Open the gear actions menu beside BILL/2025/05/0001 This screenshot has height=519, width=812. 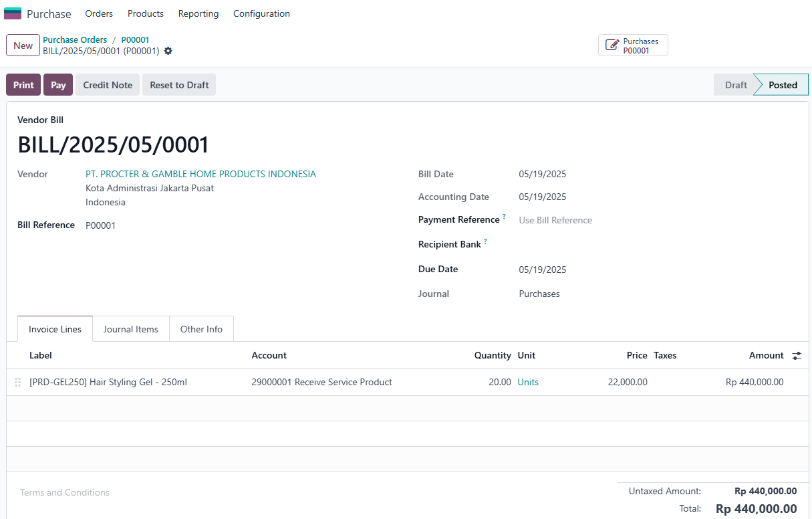coord(168,51)
